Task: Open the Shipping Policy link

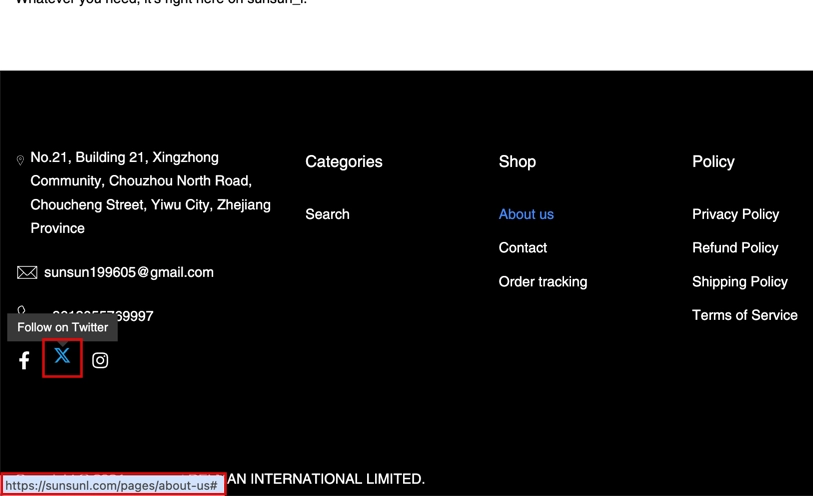Action: tap(739, 282)
